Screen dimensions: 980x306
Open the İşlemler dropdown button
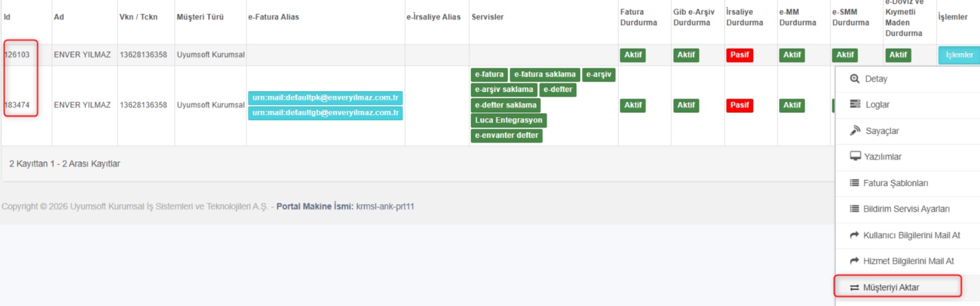[959, 55]
